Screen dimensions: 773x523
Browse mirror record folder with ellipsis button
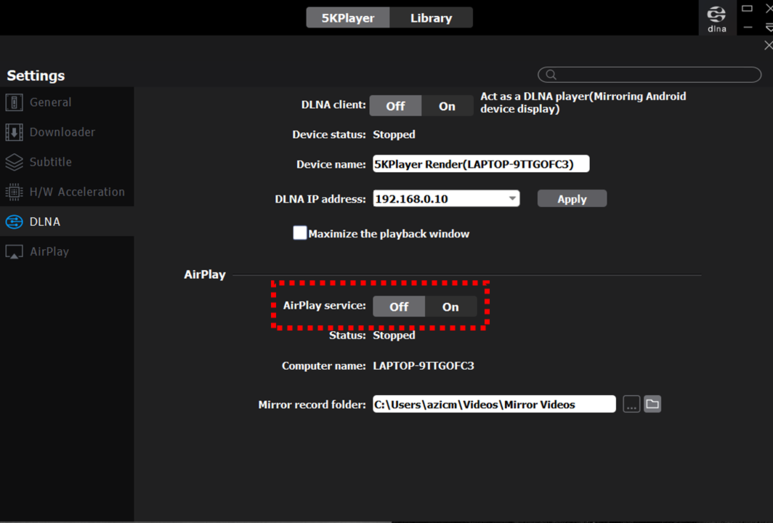[632, 404]
